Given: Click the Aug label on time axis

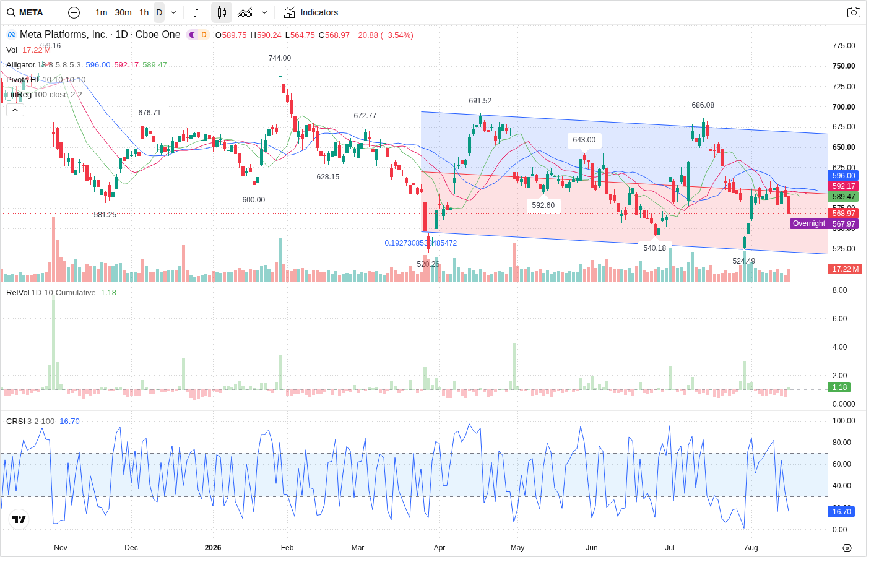Looking at the screenshot, I should pos(751,548).
